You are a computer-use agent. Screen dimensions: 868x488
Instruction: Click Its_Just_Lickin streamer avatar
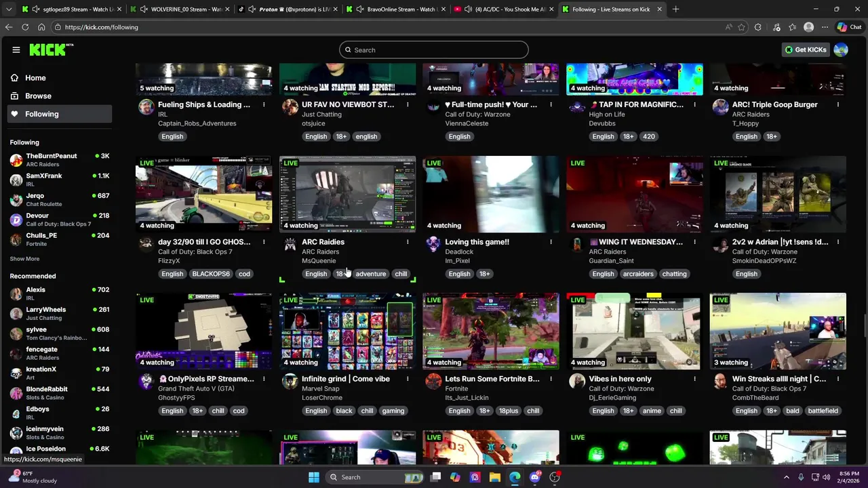[x=433, y=382]
